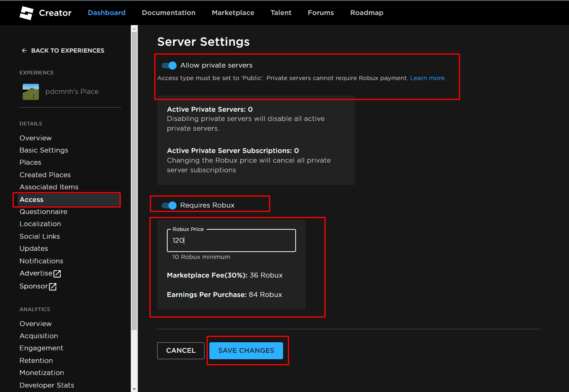
Task: Turn off the Requires Robux toggle
Action: [x=169, y=206]
